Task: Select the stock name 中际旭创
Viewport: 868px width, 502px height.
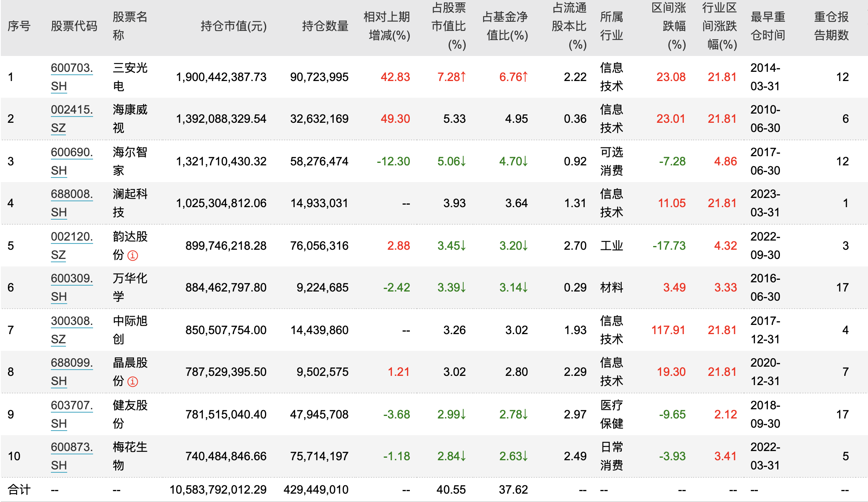Action: (x=130, y=330)
